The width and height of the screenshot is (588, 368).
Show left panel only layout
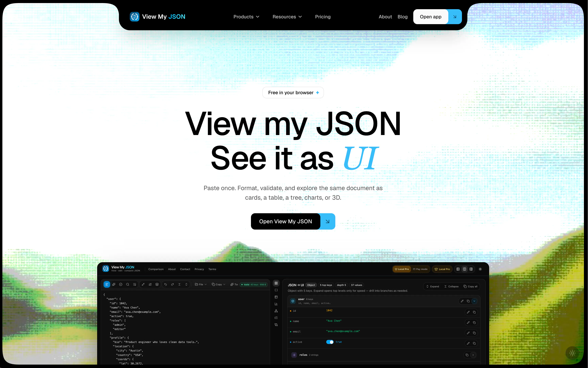(x=458, y=269)
